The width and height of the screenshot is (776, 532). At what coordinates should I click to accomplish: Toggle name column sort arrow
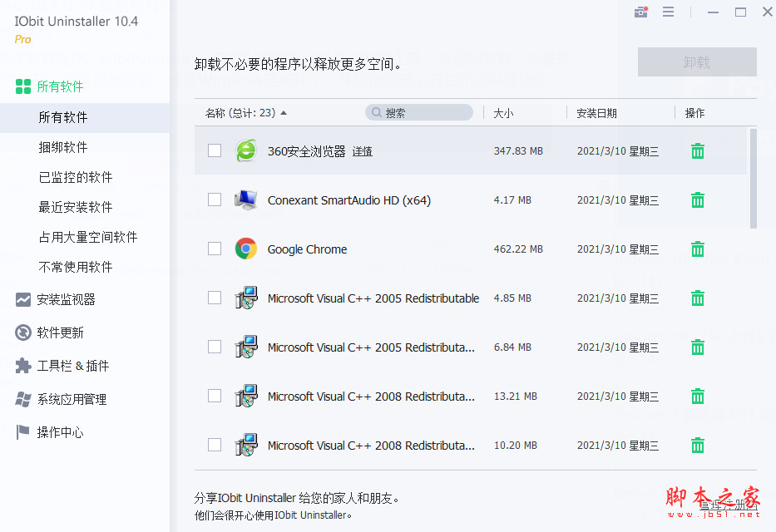click(x=284, y=113)
